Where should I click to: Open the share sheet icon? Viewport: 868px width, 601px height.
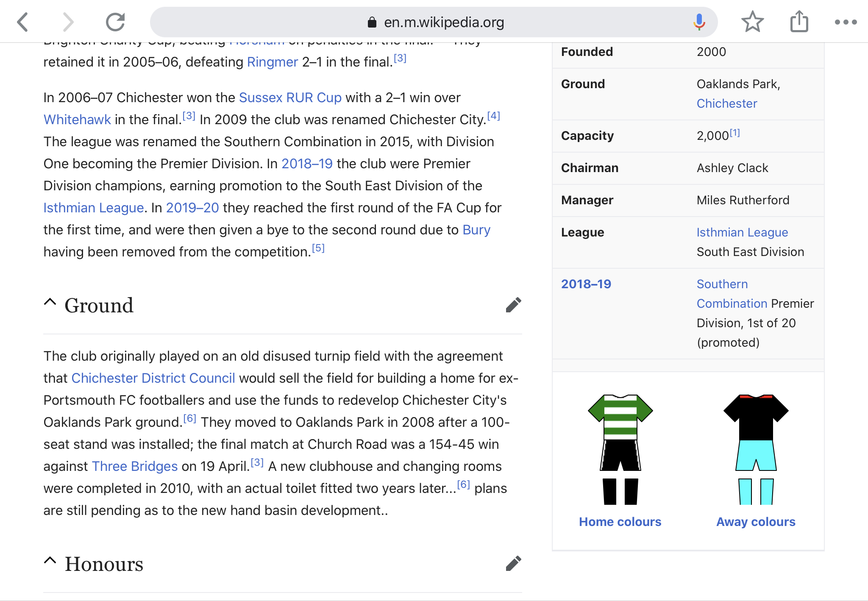coord(799,21)
